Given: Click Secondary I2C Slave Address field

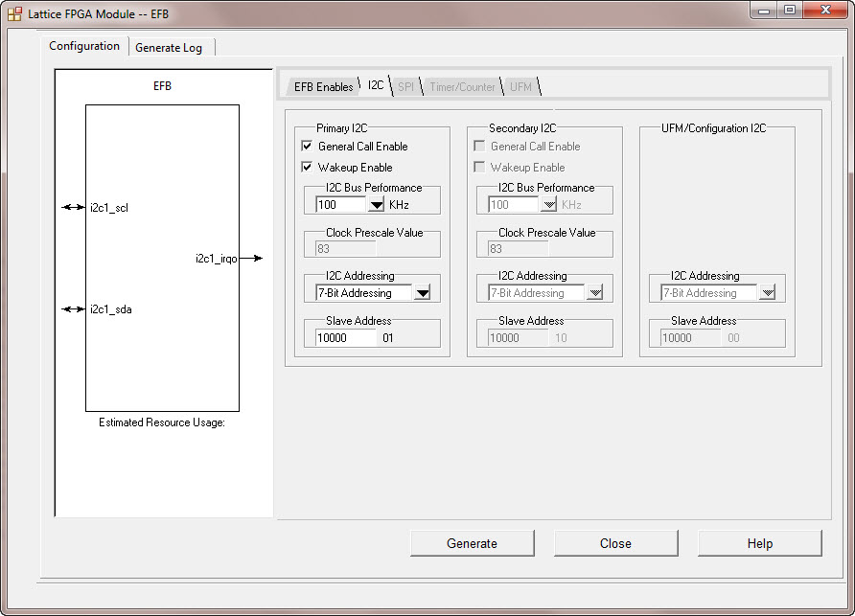Looking at the screenshot, I should (518, 337).
